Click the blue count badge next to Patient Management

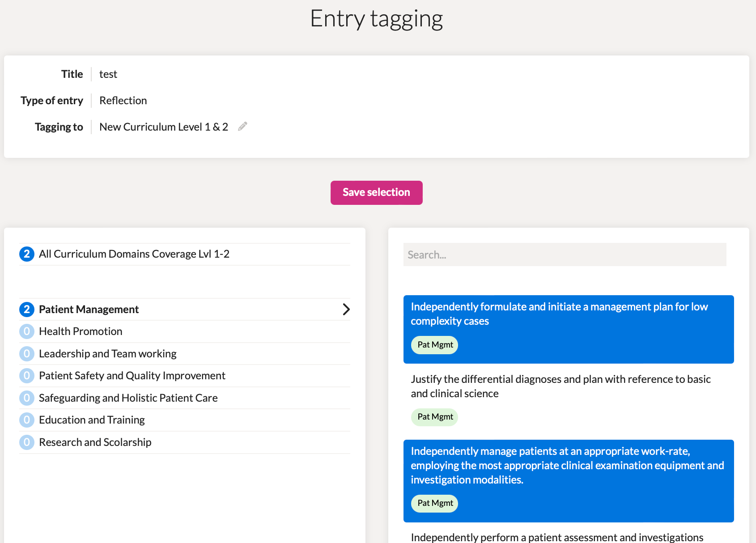[27, 310]
